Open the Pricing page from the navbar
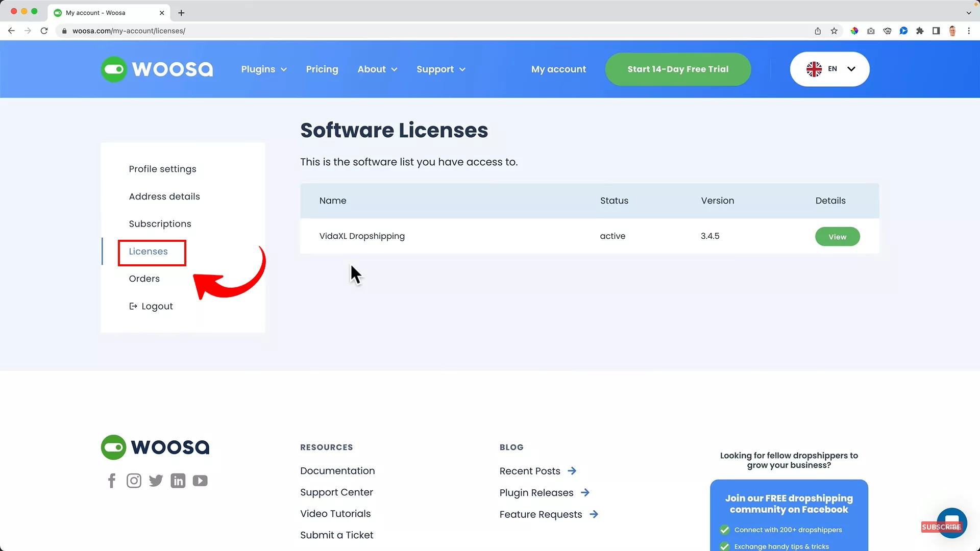The width and height of the screenshot is (980, 551). [322, 69]
